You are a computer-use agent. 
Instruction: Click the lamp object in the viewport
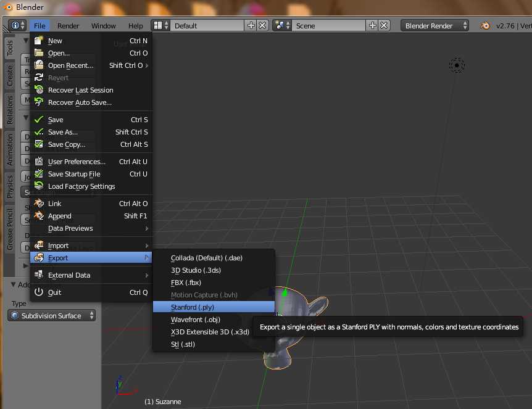pos(457,65)
